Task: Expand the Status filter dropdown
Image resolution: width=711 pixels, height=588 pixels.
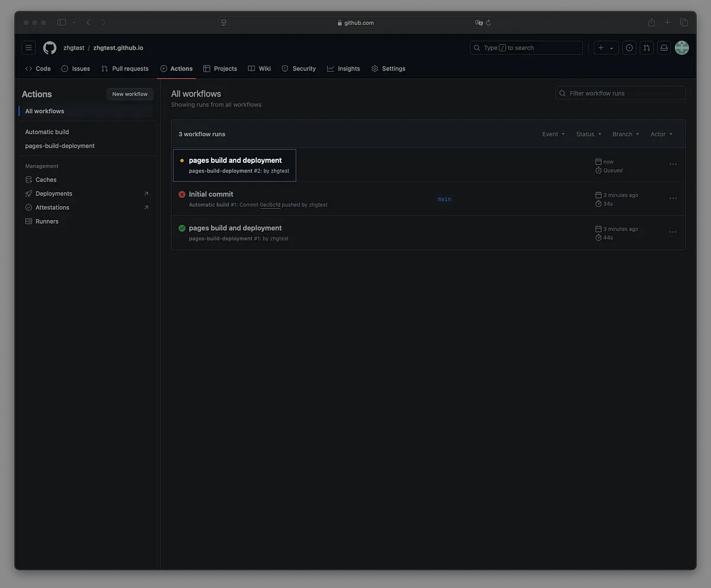Action: [588, 134]
